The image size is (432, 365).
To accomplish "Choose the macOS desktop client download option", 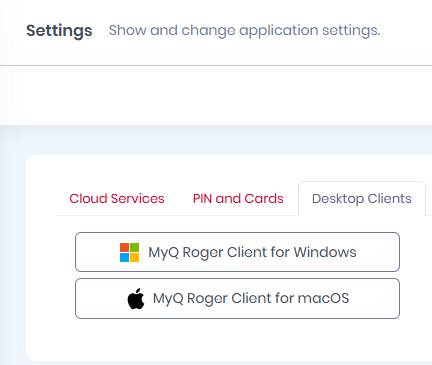I will coord(237,299).
